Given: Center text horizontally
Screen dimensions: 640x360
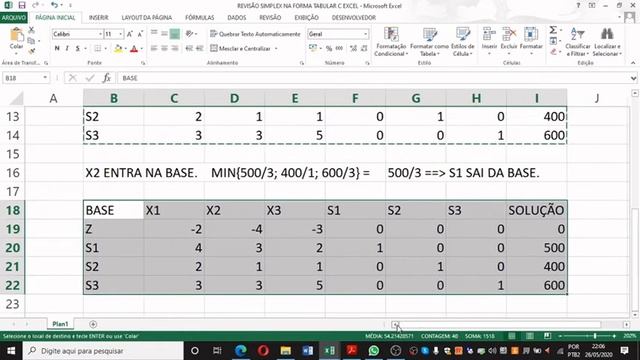Looking at the screenshot, I should 164,48.
